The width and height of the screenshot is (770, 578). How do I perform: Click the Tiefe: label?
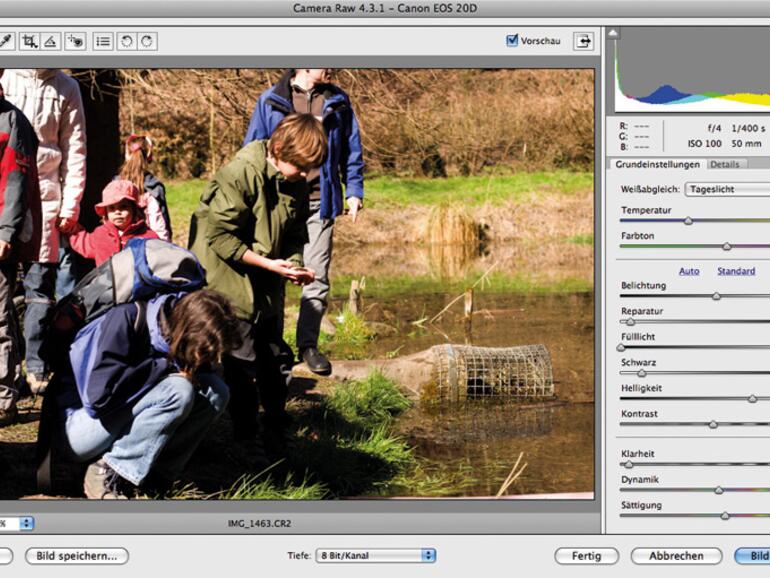299,555
